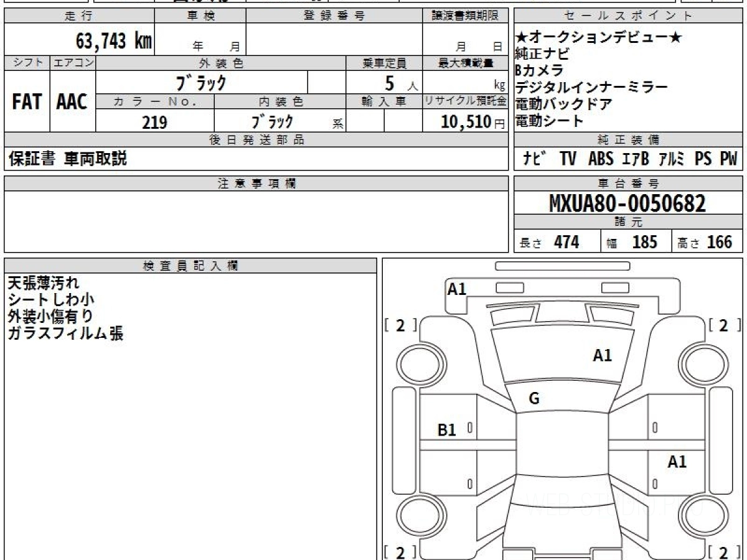This screenshot has width=747, height=560.
Task: Select the カラーNo. label
Action: click(x=155, y=101)
